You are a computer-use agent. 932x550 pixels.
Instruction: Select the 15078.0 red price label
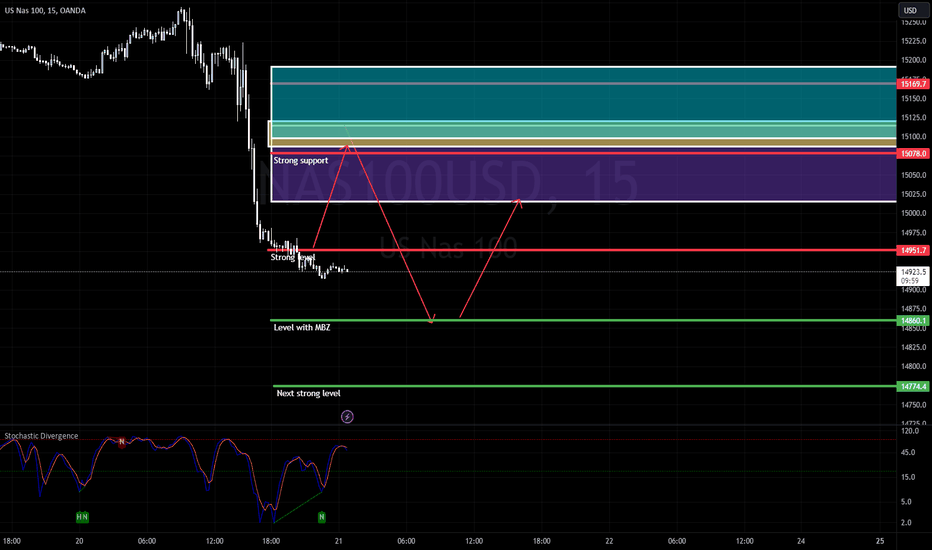point(913,153)
